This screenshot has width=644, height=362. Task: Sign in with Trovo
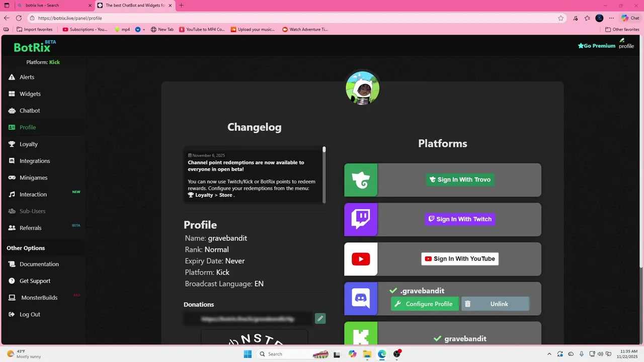click(x=460, y=179)
